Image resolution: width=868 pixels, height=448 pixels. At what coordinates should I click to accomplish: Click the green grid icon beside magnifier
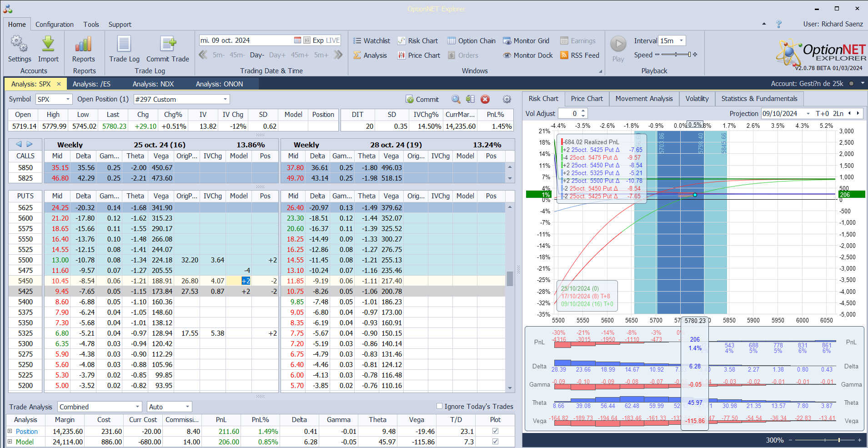tap(471, 99)
